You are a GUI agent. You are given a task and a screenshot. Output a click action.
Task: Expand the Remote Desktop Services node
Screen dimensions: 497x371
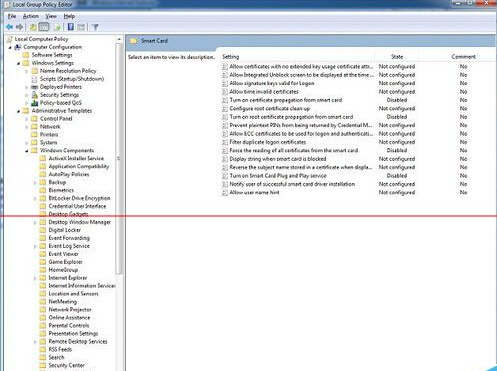point(35,342)
